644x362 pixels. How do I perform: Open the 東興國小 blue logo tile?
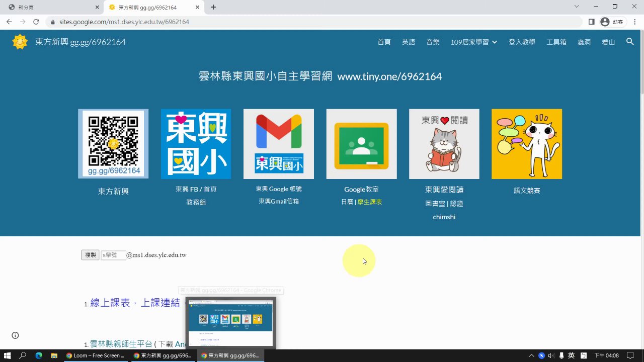[196, 144]
